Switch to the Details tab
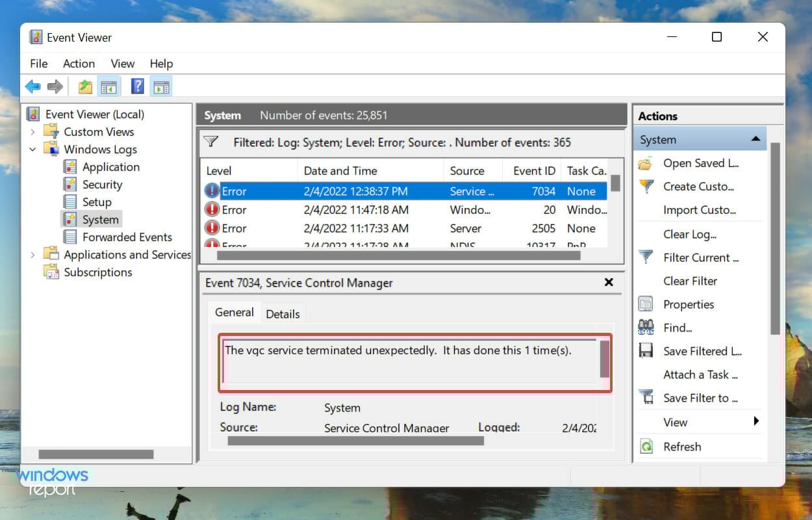 pos(283,313)
